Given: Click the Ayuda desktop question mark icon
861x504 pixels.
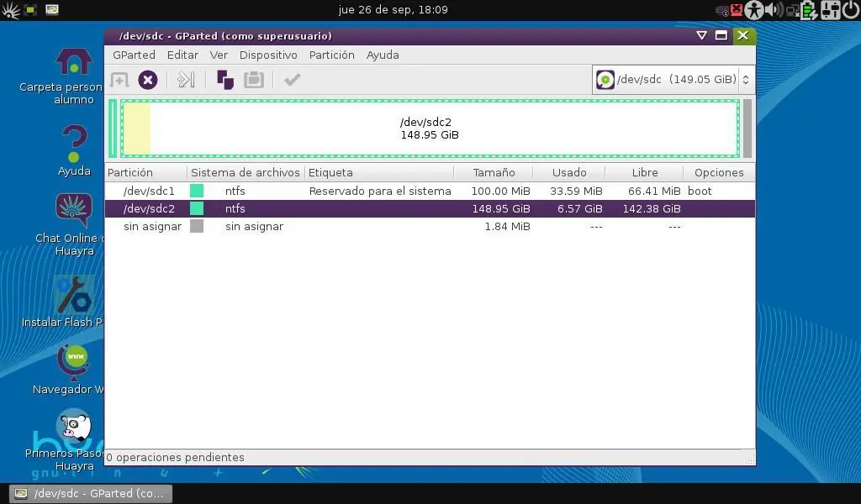Looking at the screenshot, I should pyautogui.click(x=74, y=143).
